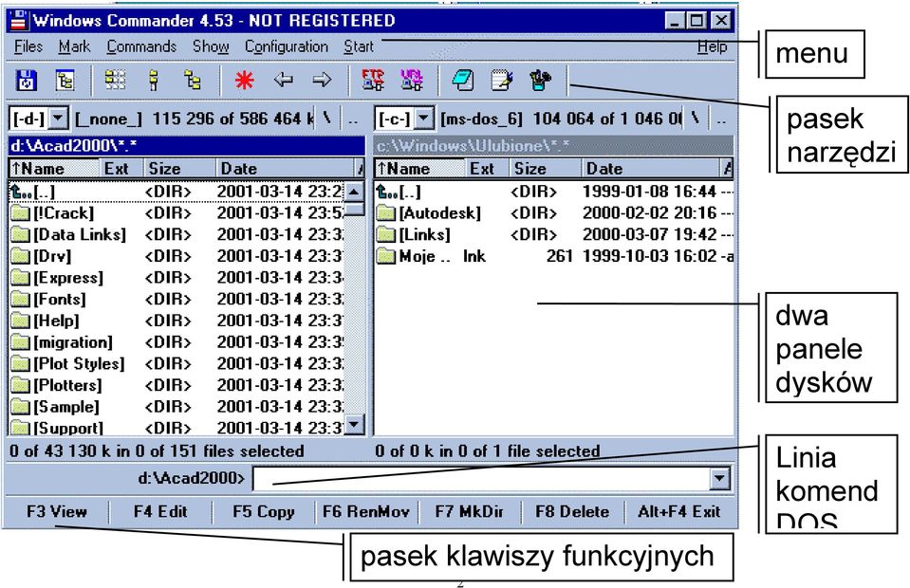Viewport: 910px width, 588px height.
Task: Click the notepad with pencil icon
Action: coord(501,80)
